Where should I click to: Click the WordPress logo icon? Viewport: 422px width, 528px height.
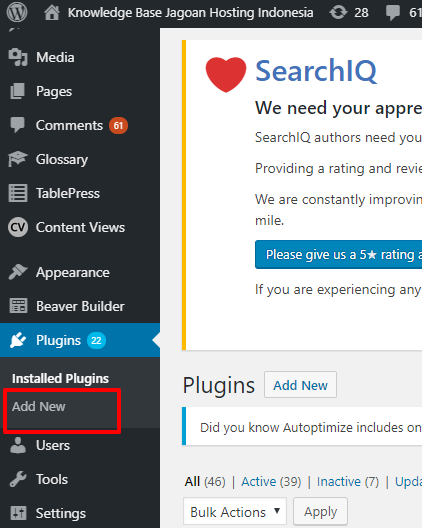[x=17, y=12]
